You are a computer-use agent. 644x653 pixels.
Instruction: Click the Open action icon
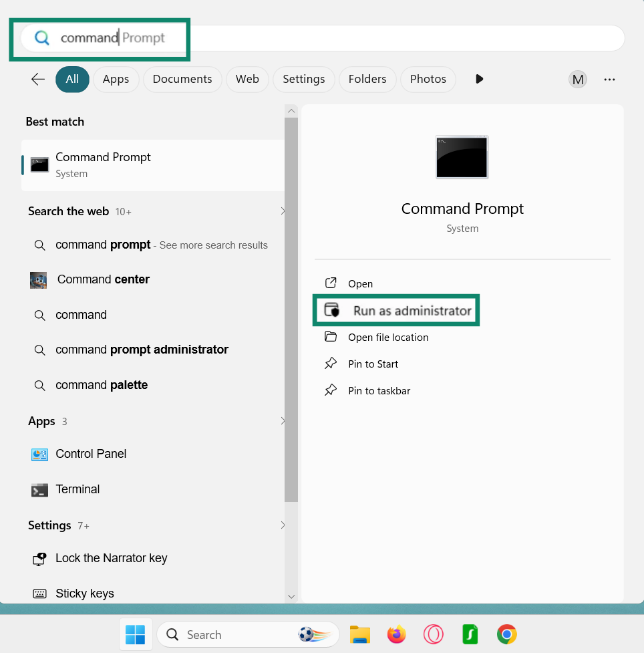pyautogui.click(x=331, y=283)
